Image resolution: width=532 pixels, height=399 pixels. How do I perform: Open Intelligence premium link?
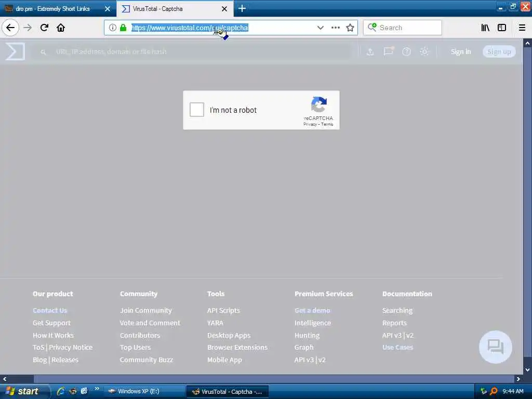(x=312, y=323)
